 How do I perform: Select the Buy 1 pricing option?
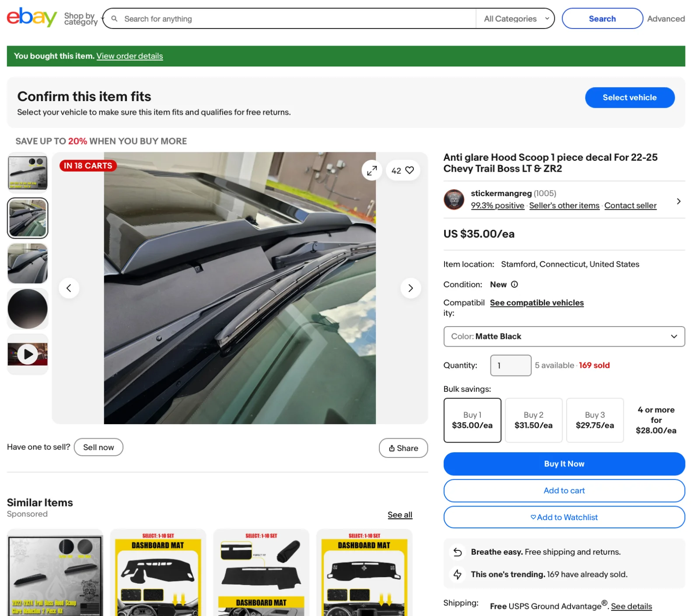coord(472,420)
